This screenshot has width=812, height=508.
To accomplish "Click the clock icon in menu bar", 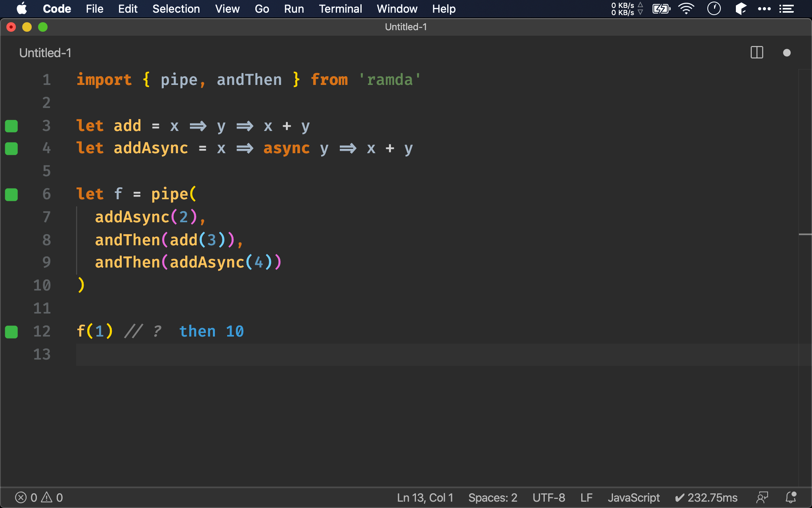I will pos(714,9).
